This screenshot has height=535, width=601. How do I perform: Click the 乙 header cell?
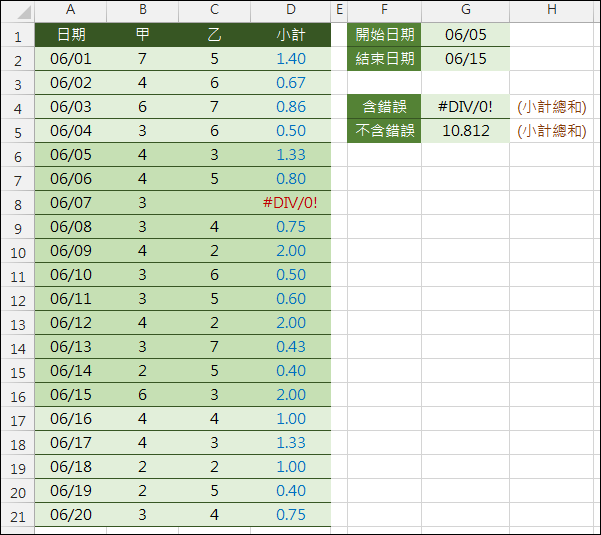click(x=215, y=35)
